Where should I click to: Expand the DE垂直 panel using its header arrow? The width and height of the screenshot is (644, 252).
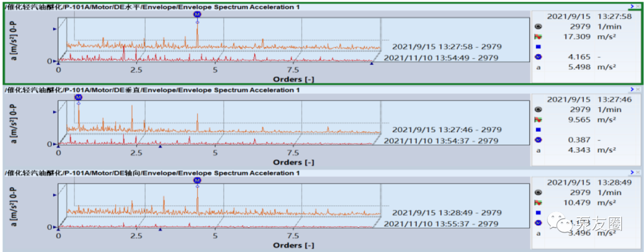[x=631, y=89]
